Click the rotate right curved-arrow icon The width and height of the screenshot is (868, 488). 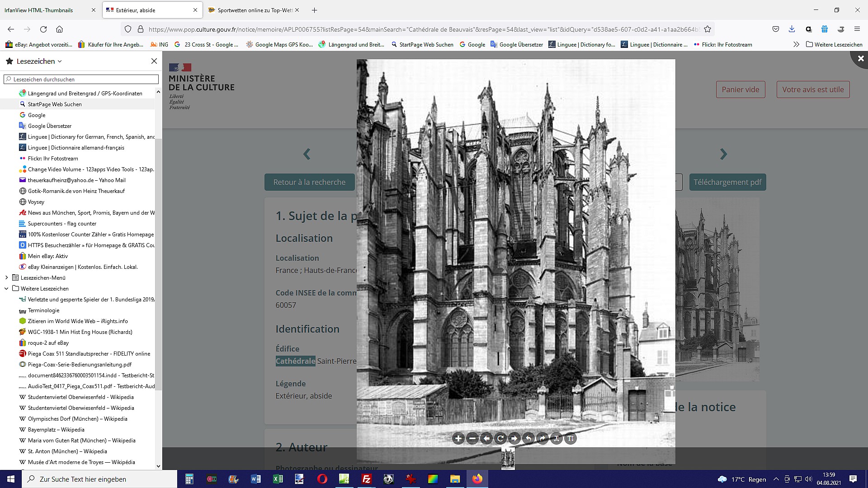(542, 438)
